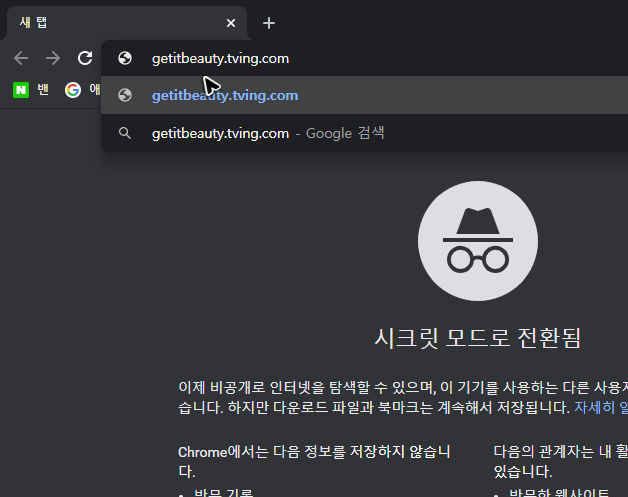Screen dimensions: 628x497
Task: Reload the page with the refresh icon
Action: point(85,58)
